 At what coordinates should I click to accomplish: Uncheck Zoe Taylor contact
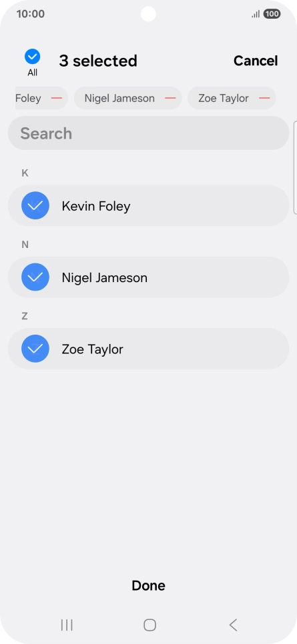(35, 349)
